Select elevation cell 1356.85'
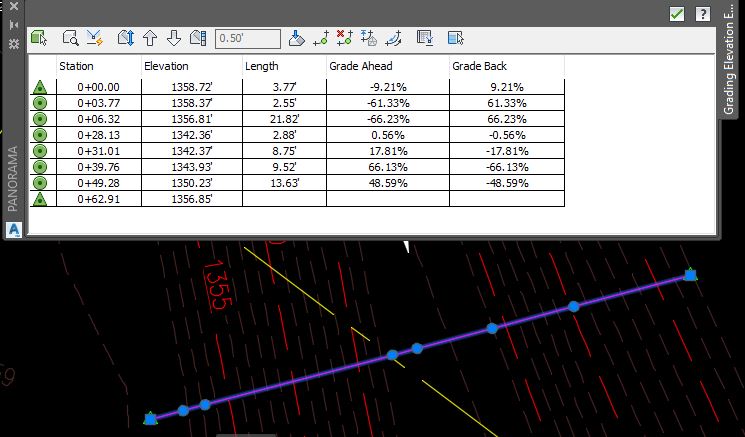 click(192, 199)
